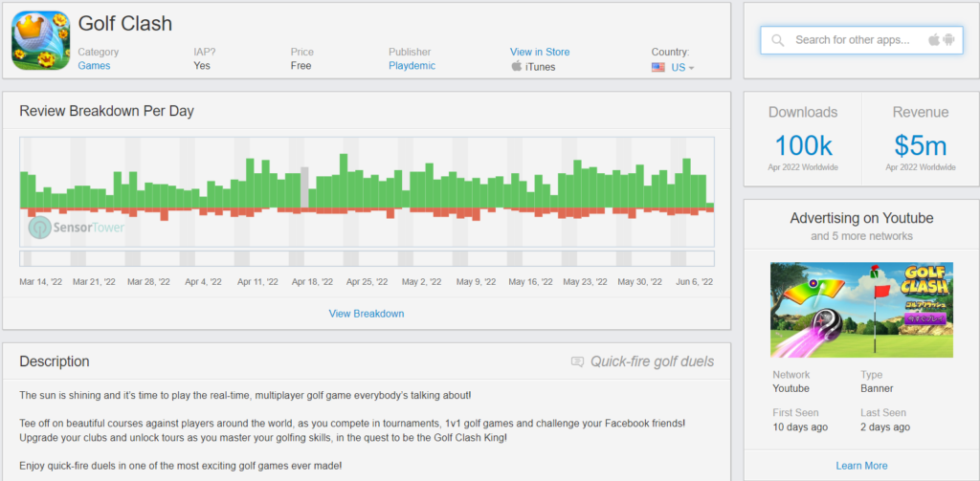The image size is (980, 481).
Task: Click the iTunes store text
Action: point(540,67)
